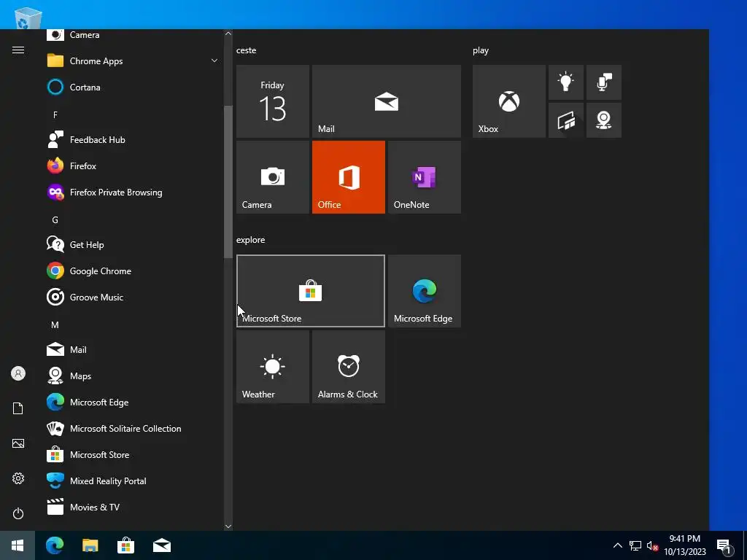The width and height of the screenshot is (747, 560).
Task: Open the orange Office tile
Action: 348,177
